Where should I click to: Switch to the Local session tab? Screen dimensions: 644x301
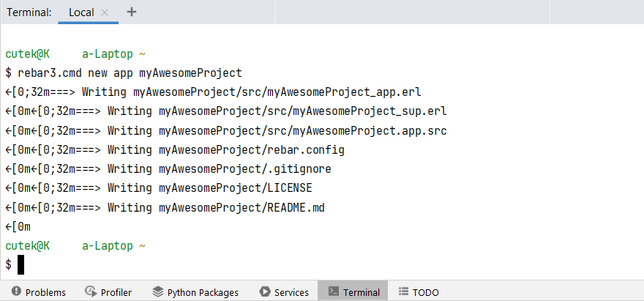pos(80,12)
